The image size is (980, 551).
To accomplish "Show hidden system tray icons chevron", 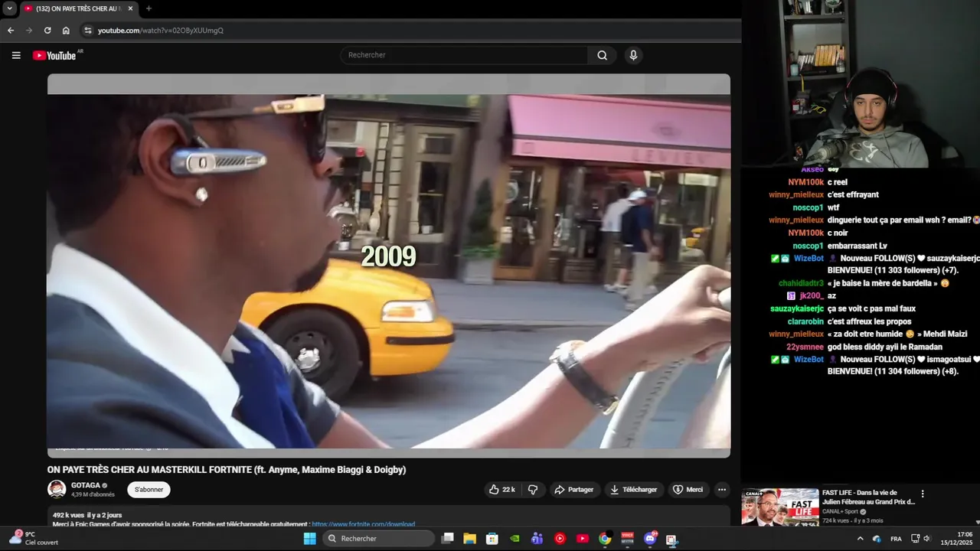I will click(x=860, y=539).
